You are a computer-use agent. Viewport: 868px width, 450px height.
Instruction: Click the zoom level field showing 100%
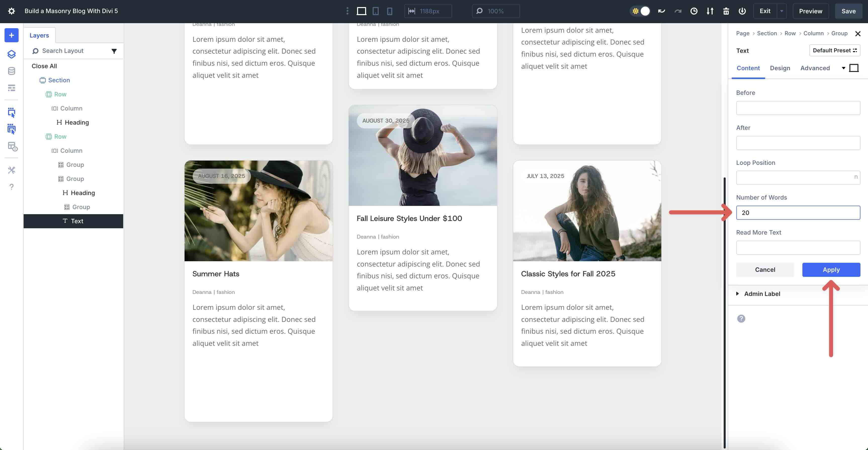[496, 11]
